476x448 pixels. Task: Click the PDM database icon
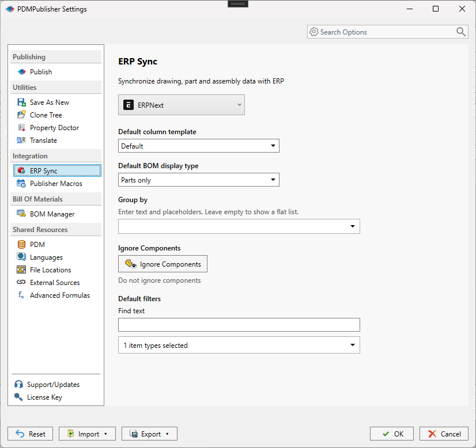21,244
